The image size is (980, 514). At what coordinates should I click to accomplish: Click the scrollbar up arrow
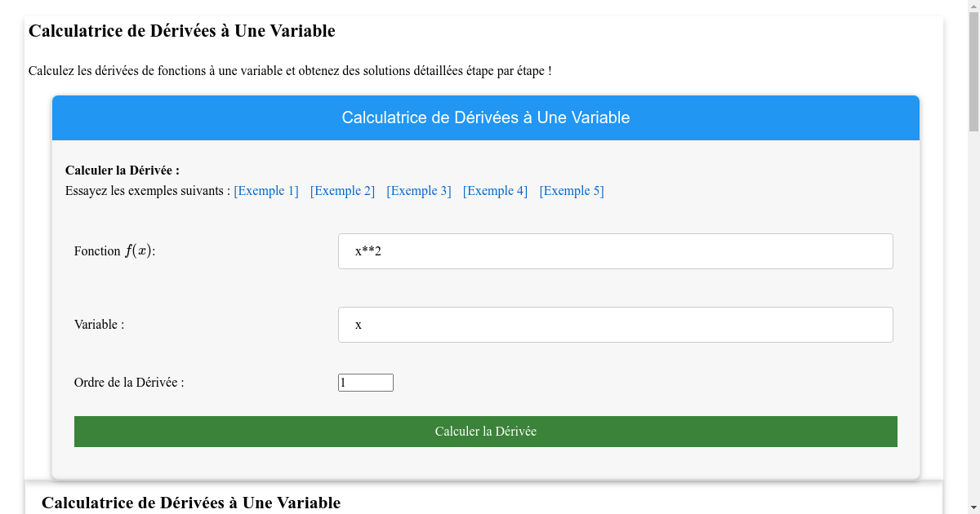(x=973, y=6)
